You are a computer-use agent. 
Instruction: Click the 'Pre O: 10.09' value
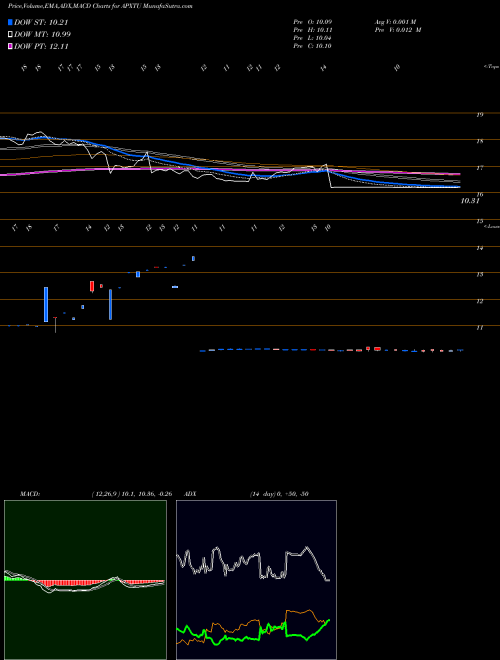(x=313, y=22)
